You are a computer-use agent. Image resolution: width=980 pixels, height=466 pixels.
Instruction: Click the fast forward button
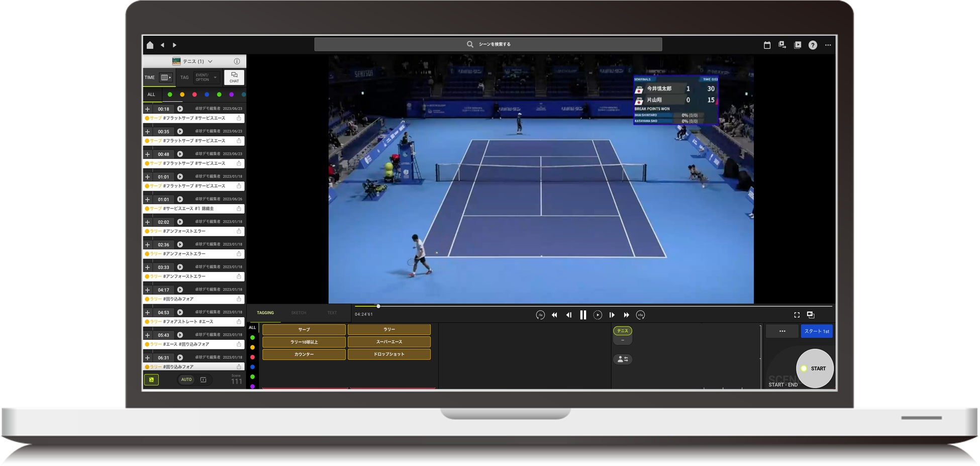point(626,315)
